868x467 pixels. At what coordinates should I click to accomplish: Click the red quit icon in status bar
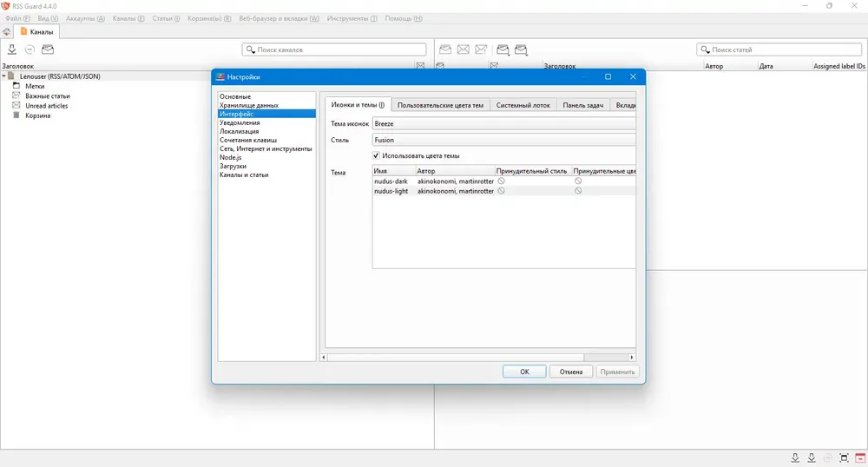click(x=859, y=457)
